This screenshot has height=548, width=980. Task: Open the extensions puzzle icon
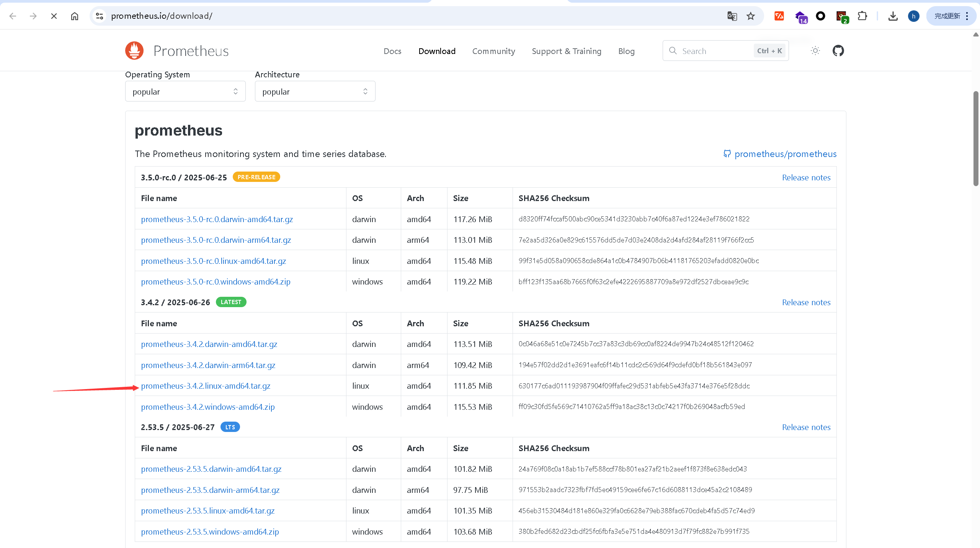click(x=862, y=16)
